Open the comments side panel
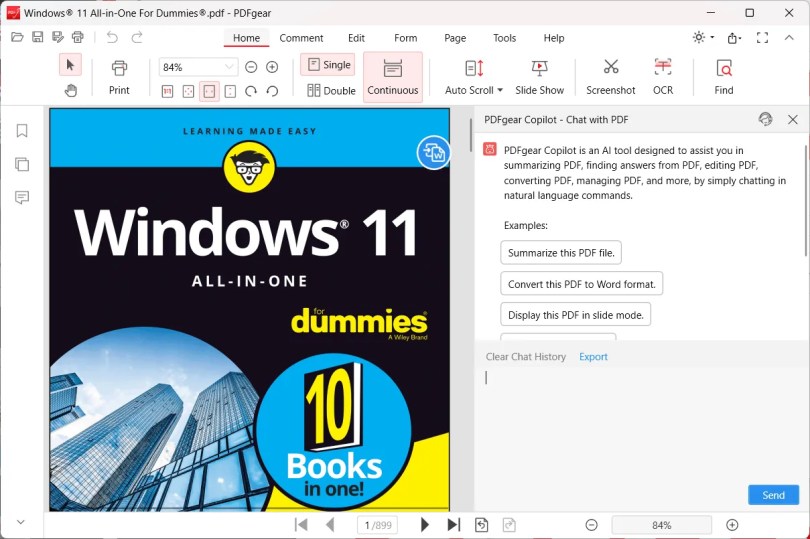Screen dimensions: 810x539 (22, 197)
